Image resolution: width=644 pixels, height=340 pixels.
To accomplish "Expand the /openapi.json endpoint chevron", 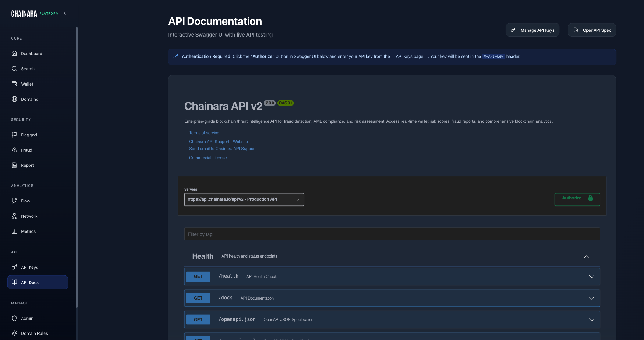I will point(592,320).
